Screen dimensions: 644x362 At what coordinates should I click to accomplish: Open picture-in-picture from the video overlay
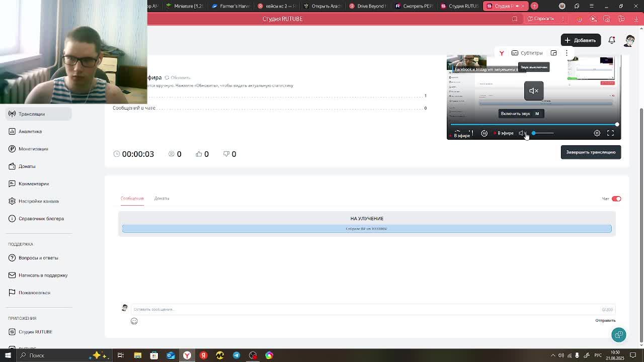553,53
